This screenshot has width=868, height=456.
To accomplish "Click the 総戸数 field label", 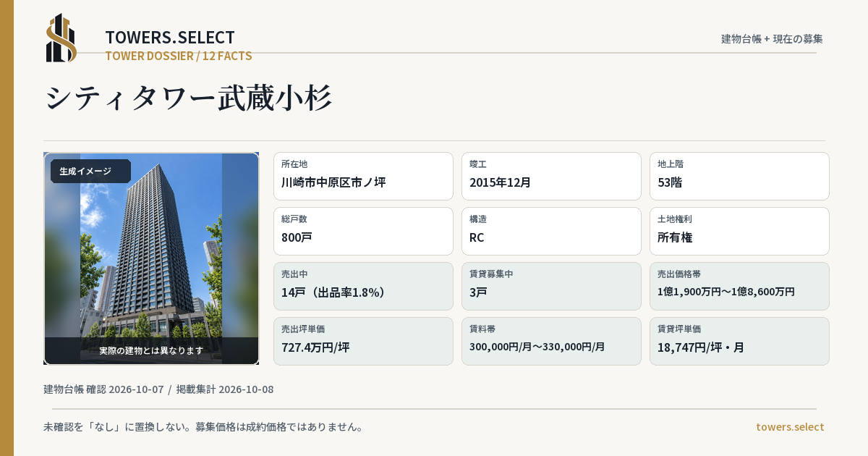I will pyautogui.click(x=294, y=219).
